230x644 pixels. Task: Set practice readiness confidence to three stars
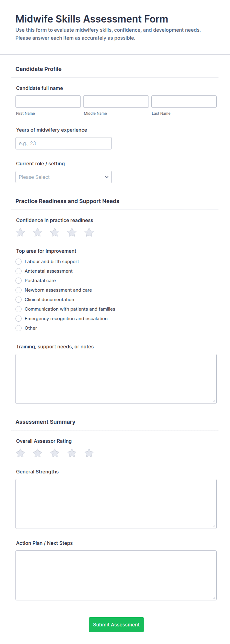coord(54,232)
